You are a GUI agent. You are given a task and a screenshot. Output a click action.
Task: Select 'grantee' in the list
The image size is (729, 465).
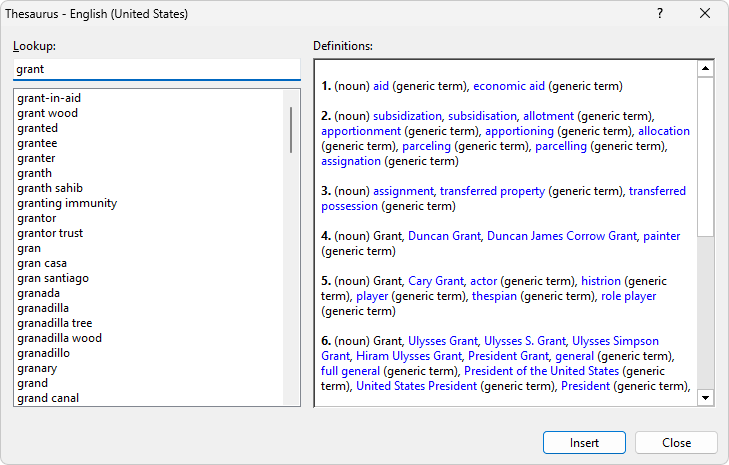click(149, 143)
